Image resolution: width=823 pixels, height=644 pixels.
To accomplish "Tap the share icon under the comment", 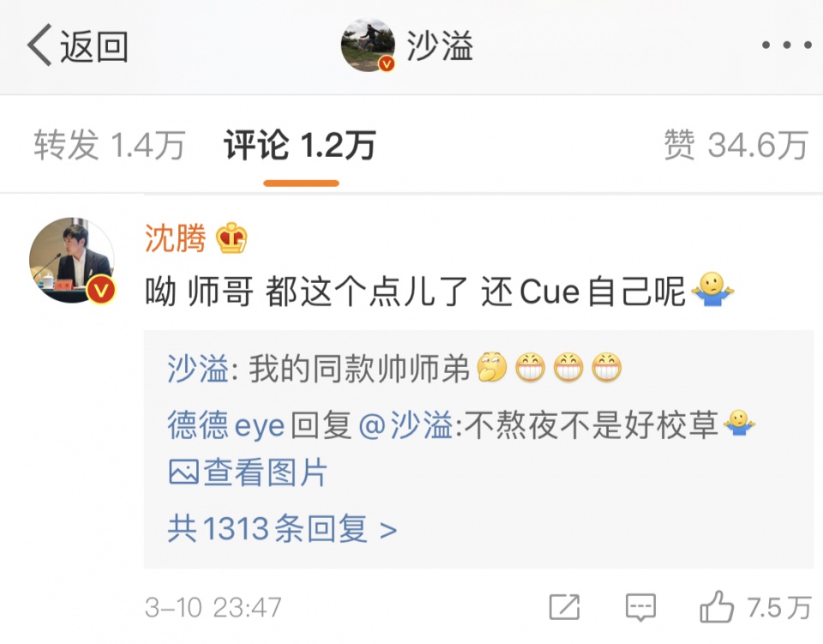I will click(x=564, y=608).
